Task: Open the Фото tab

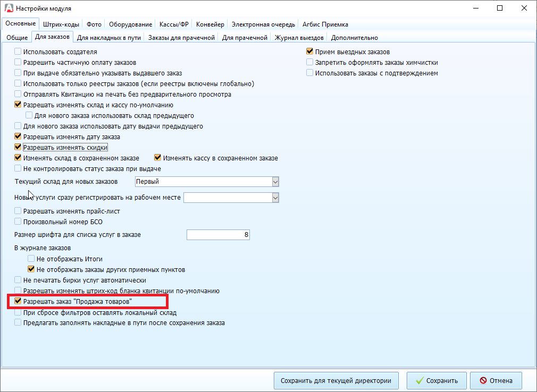Action: 94,24
